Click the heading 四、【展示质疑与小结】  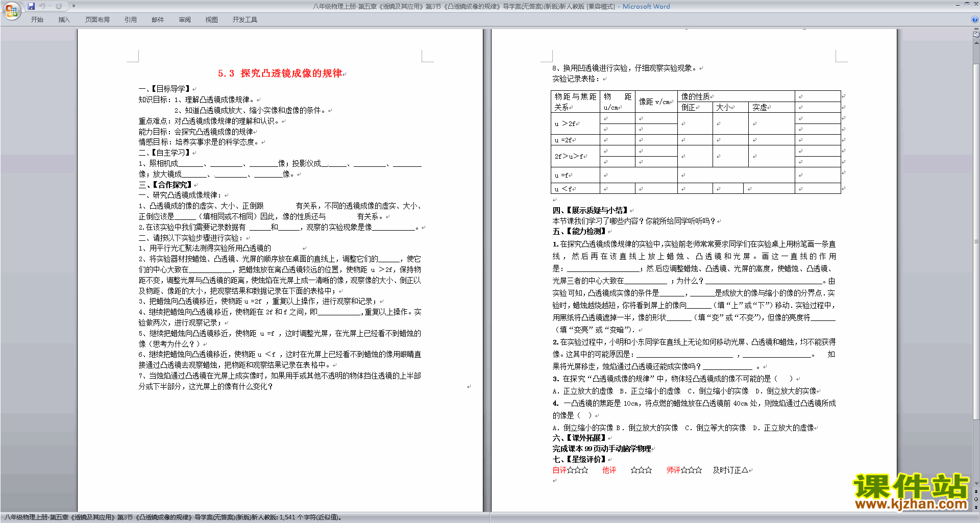point(591,210)
